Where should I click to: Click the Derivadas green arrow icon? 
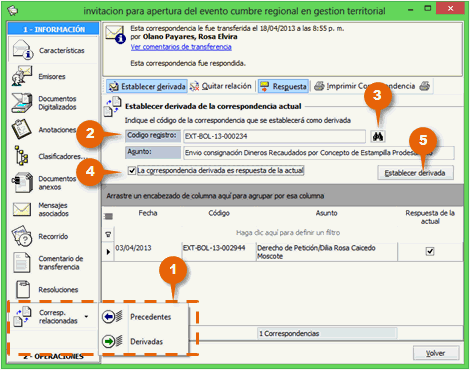point(112,341)
